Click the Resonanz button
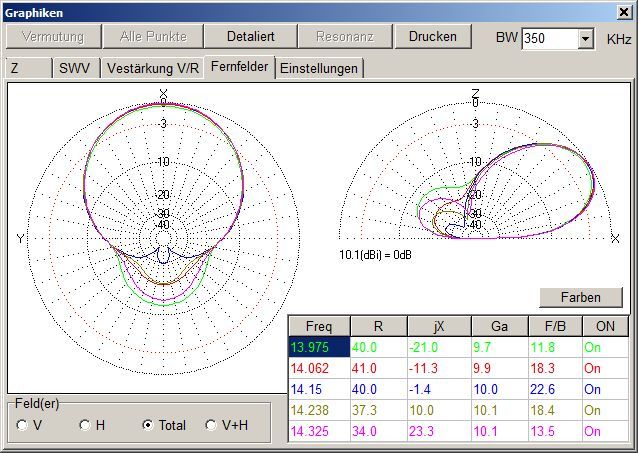 pyautogui.click(x=345, y=36)
